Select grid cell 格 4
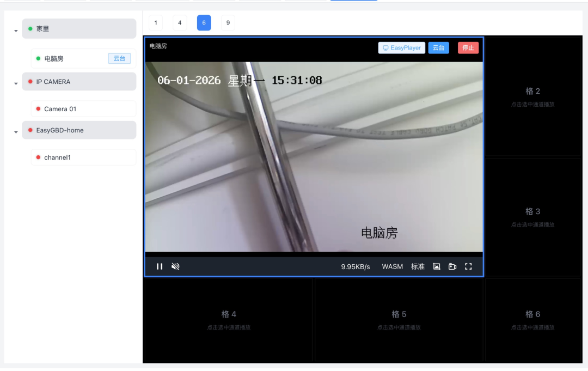The image size is (588, 371). [x=228, y=320]
